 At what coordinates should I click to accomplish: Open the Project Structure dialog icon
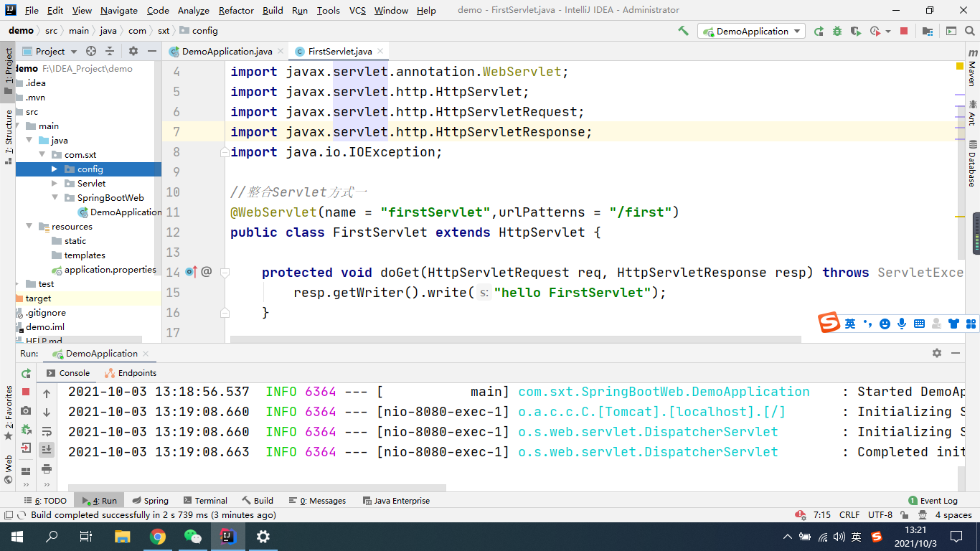(x=928, y=31)
